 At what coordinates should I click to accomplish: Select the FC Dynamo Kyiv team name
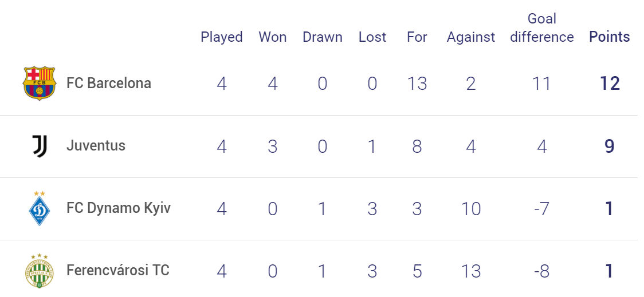pos(119,208)
